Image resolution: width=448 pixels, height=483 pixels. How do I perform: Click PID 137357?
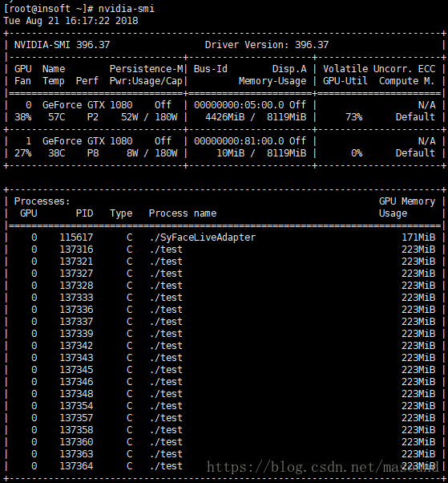point(76,418)
